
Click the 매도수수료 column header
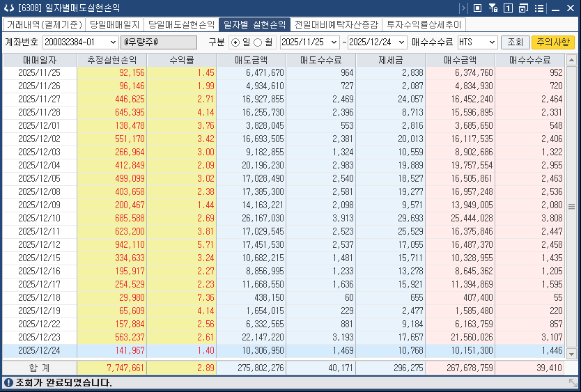click(321, 60)
